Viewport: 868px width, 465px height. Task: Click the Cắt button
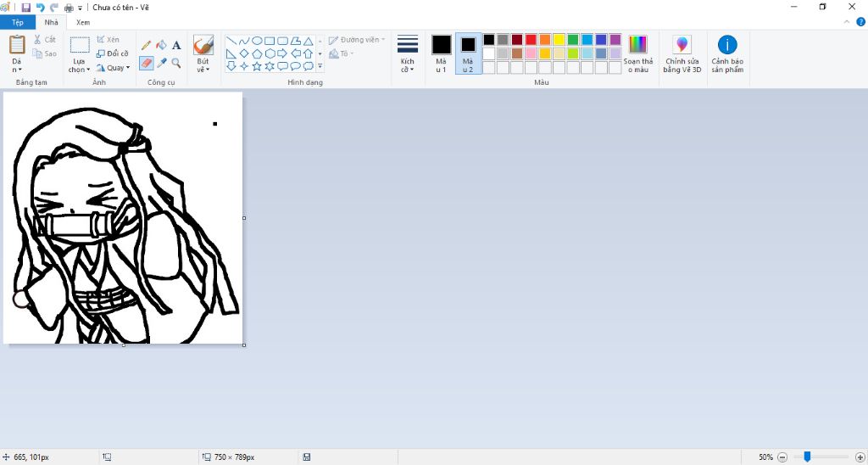[45, 39]
